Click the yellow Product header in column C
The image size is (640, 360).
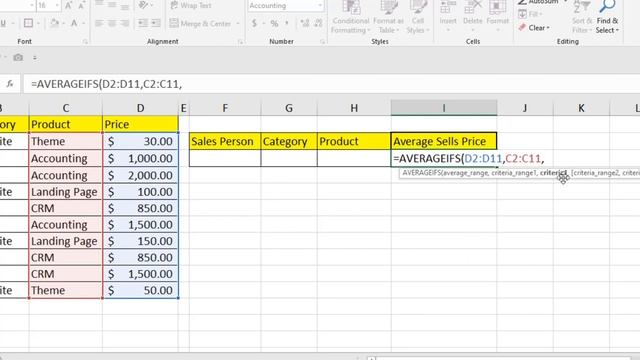[66, 124]
